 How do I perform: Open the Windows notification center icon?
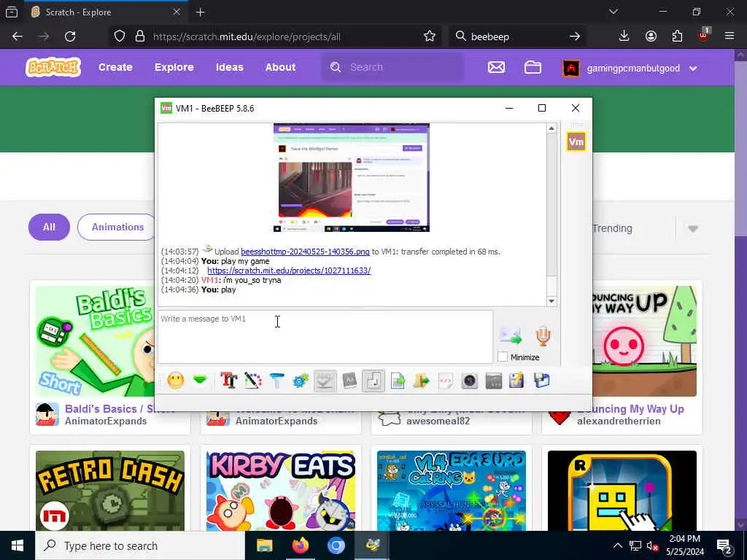724,545
